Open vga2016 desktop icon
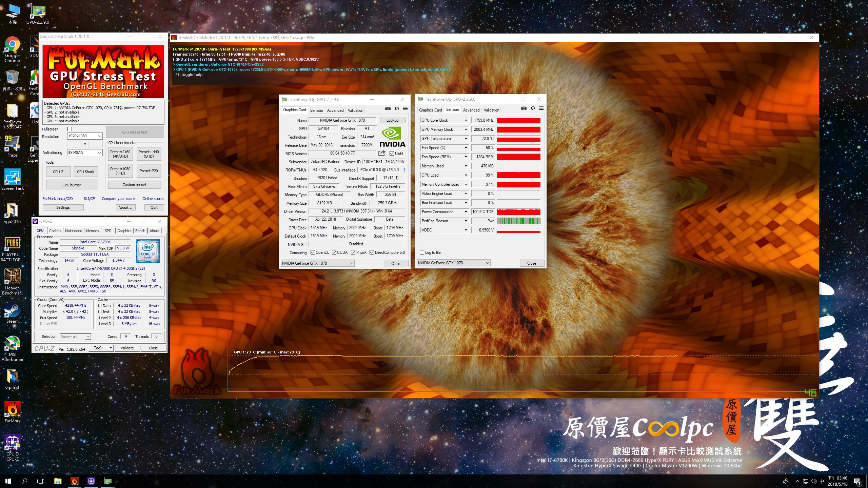 12,213
